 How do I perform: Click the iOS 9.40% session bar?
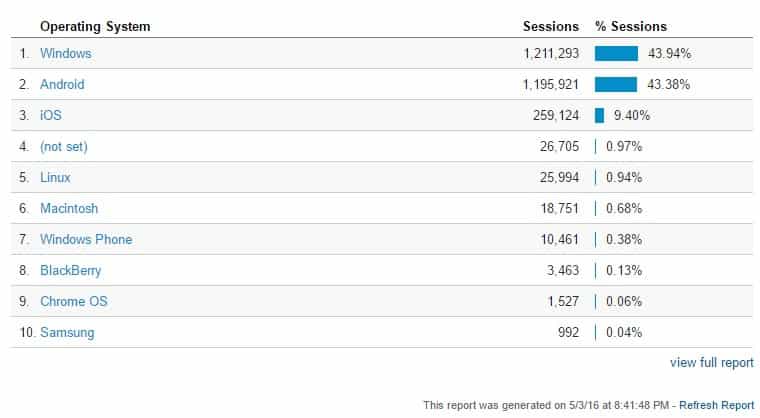pos(600,115)
